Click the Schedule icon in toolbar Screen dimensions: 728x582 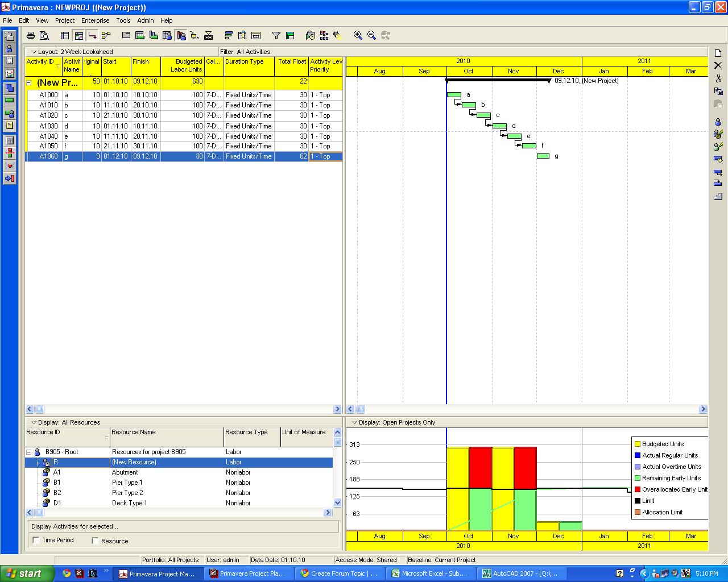point(310,35)
